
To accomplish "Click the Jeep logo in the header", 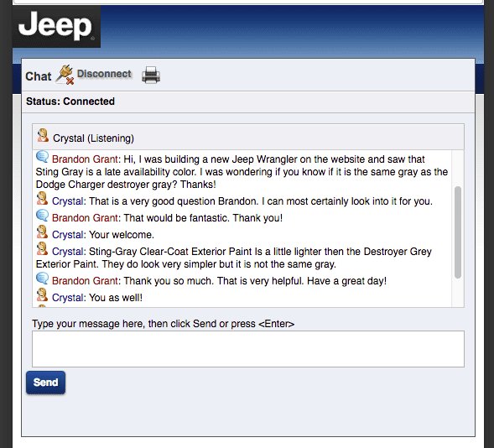I will [56, 27].
